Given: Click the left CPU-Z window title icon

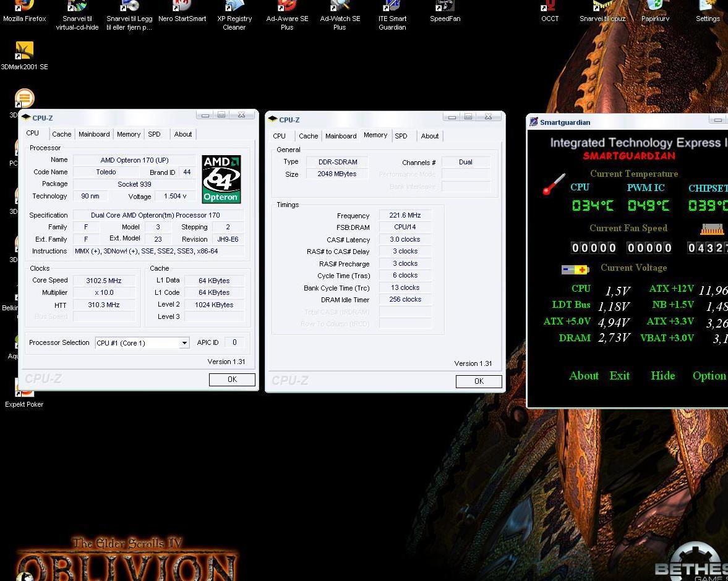Looking at the screenshot, I should pyautogui.click(x=26, y=117).
